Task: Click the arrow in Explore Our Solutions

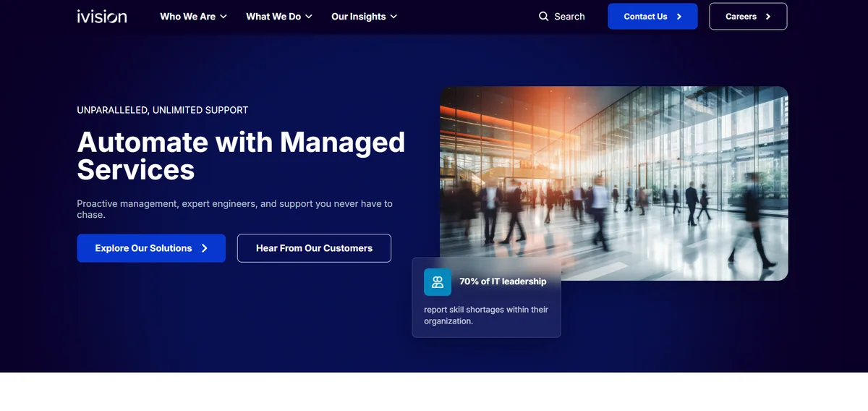Action: (205, 248)
